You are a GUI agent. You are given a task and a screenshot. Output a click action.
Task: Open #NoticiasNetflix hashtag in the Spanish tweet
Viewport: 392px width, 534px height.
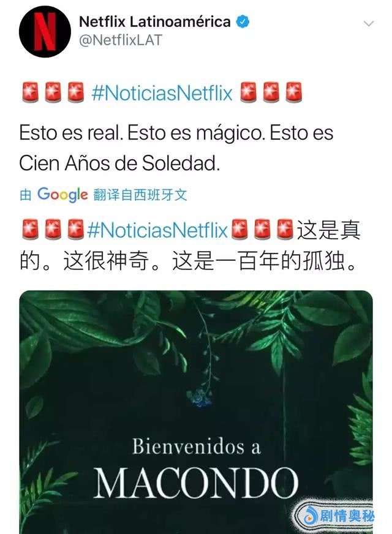point(162,92)
